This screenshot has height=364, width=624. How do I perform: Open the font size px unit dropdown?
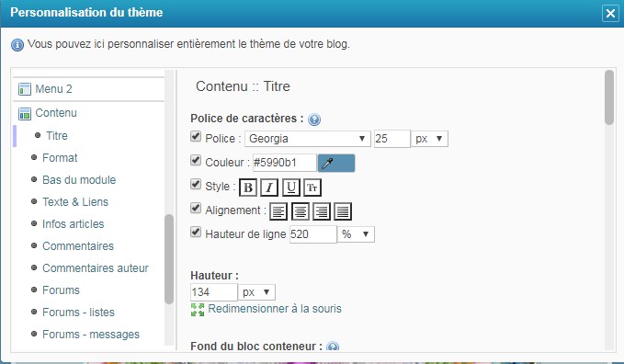429,139
